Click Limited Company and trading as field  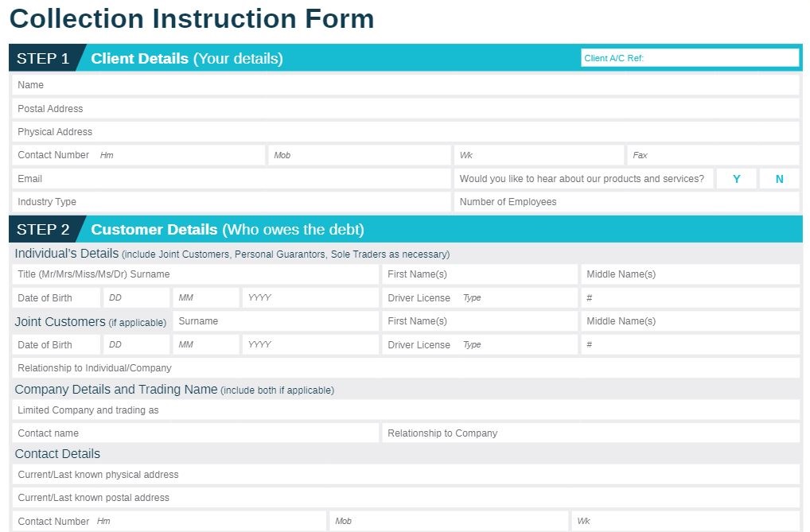[x=406, y=410]
